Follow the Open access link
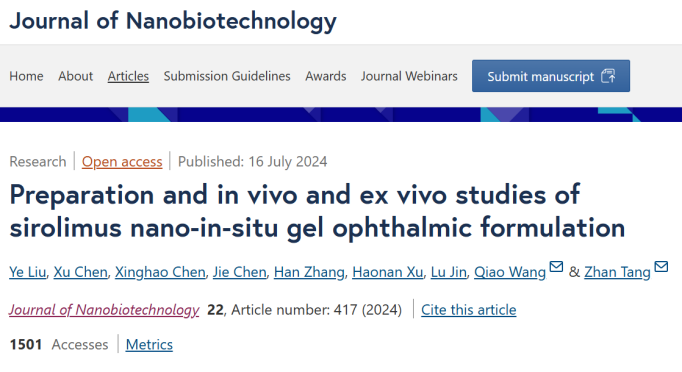 (x=122, y=162)
